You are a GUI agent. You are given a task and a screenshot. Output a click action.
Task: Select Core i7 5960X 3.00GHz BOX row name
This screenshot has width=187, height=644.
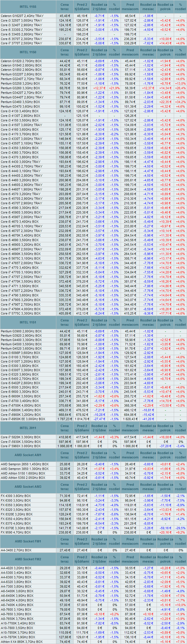coord(21,446)
